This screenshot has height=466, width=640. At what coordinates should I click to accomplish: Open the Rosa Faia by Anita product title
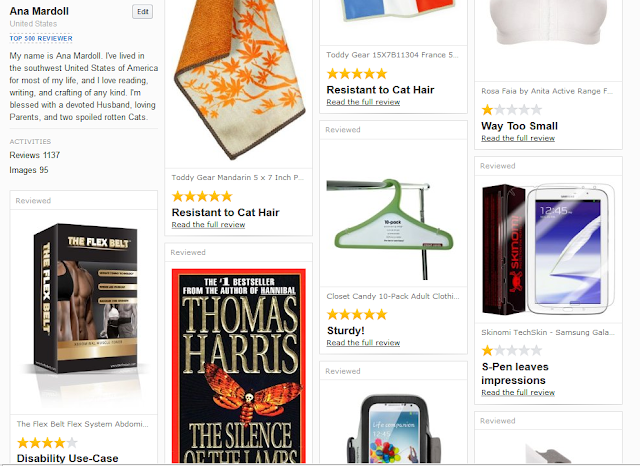coord(547,91)
